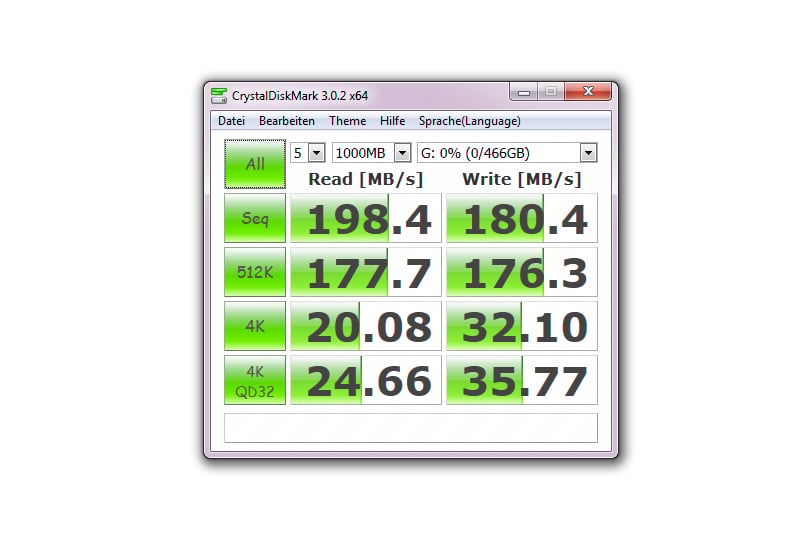This screenshot has height=550, width=800.
Task: Click the Seq read result 198.4
Action: [366, 218]
